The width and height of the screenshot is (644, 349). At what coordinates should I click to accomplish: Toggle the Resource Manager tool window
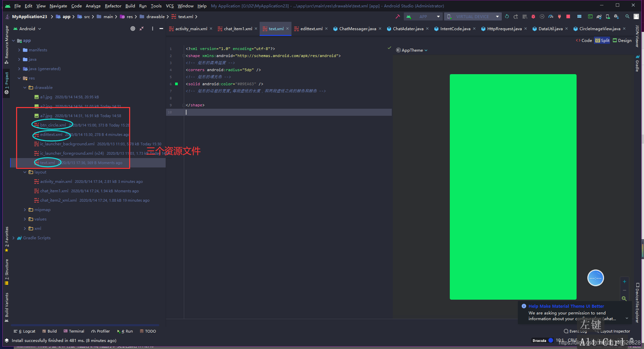[x=6, y=44]
